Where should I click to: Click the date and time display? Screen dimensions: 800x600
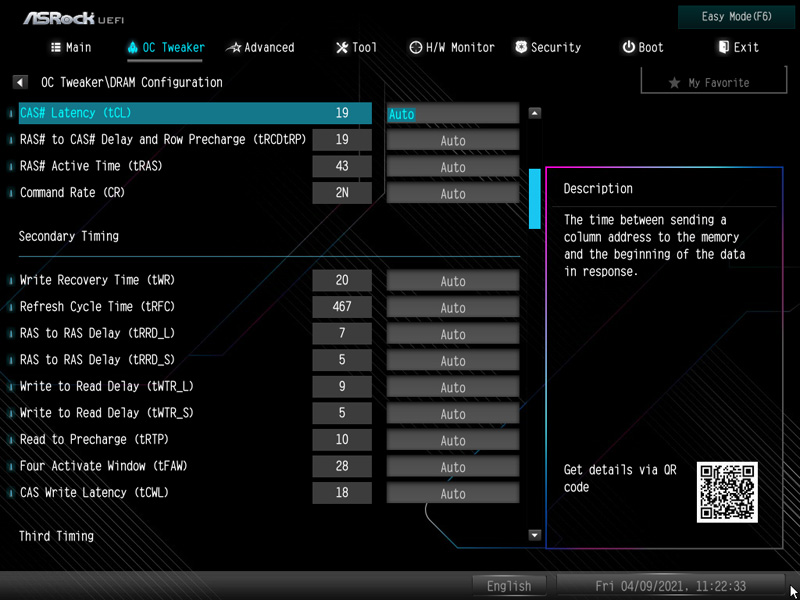[x=670, y=586]
